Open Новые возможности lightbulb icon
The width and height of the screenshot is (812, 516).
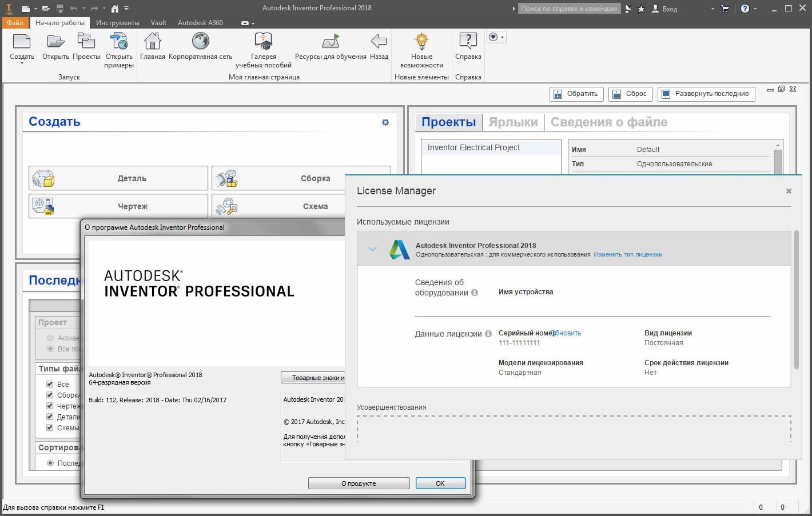(421, 41)
